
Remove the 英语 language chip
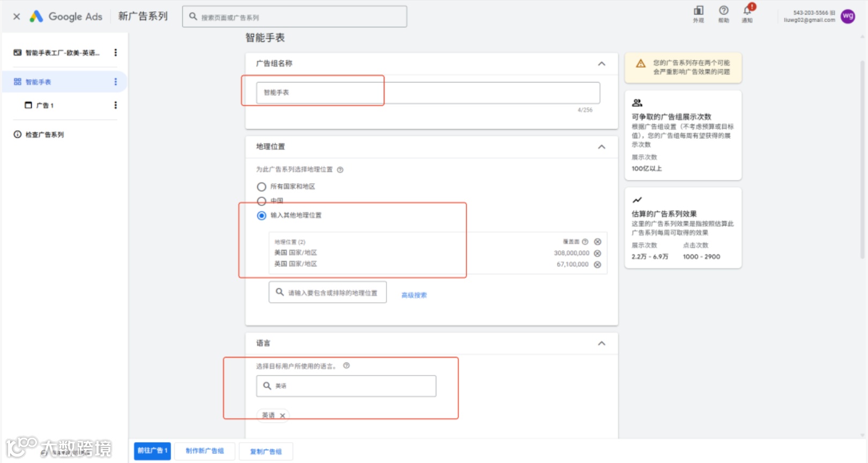coord(283,416)
